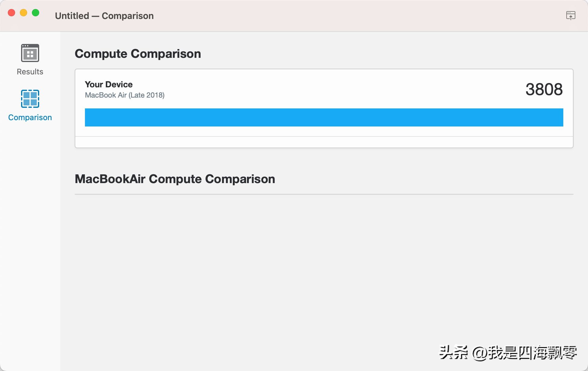Open the MacBook Air (Late 2018) entry
The image size is (588, 371).
tap(125, 95)
